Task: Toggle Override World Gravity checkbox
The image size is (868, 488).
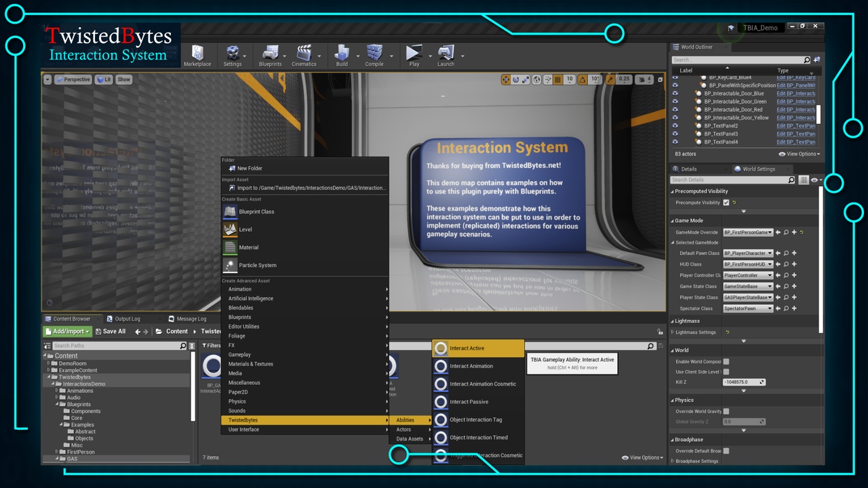Action: click(x=726, y=411)
